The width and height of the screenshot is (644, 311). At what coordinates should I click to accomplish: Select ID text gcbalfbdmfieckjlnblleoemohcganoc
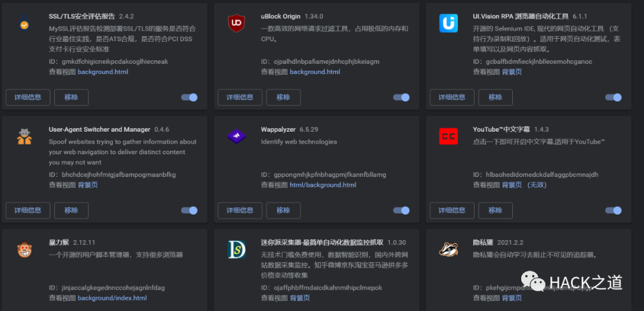[539, 61]
